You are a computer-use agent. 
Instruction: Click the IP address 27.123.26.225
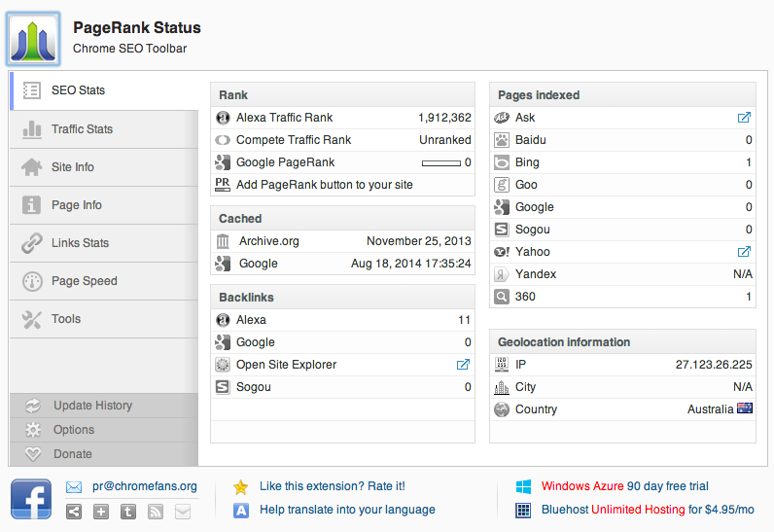[714, 365]
